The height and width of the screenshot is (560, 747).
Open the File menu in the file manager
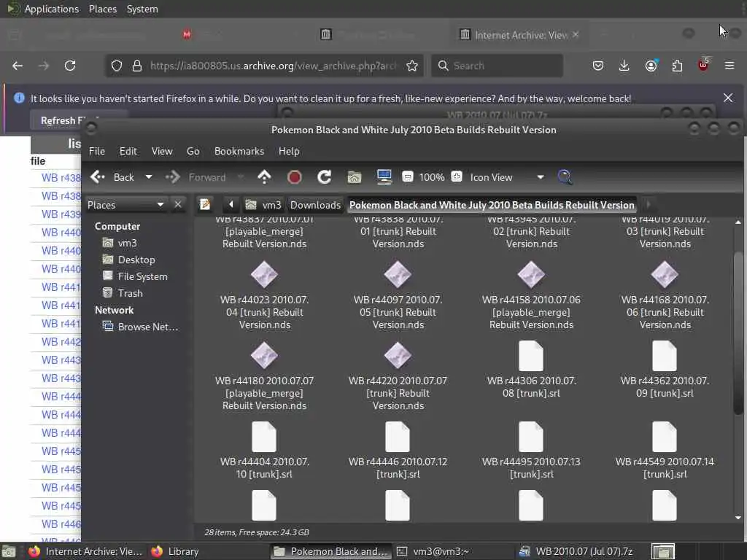[97, 151]
